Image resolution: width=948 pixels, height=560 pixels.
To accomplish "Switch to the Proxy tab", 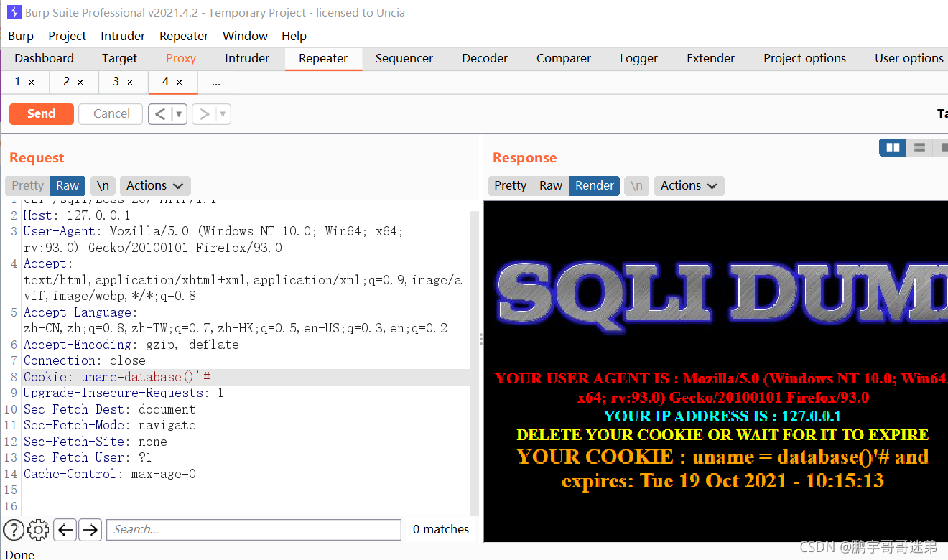I will click(181, 59).
